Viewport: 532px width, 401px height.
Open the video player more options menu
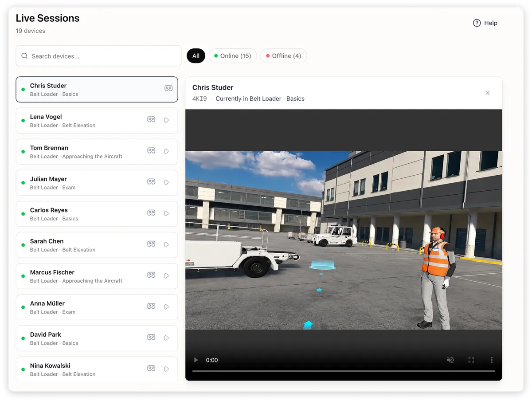pyautogui.click(x=492, y=360)
